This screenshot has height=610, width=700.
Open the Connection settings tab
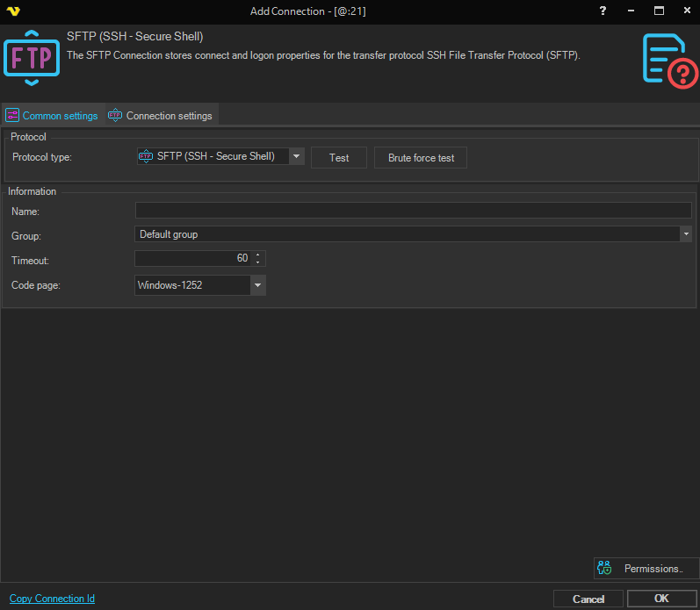(160, 116)
